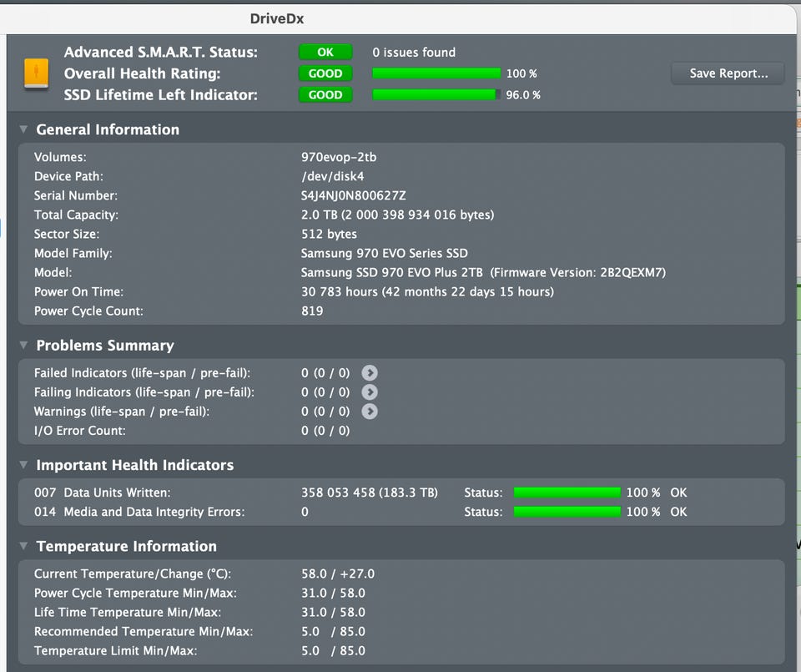
Task: Collapse the Temperature Information section
Action: 23,546
